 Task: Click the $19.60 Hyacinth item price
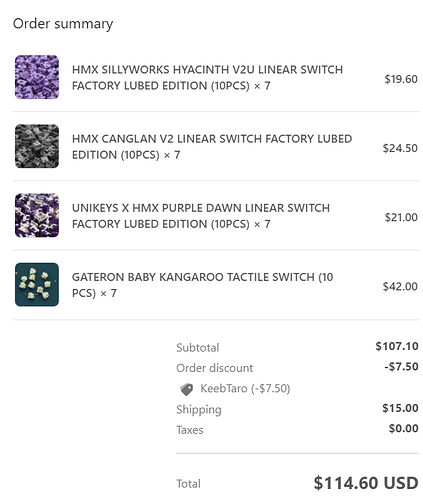(401, 79)
